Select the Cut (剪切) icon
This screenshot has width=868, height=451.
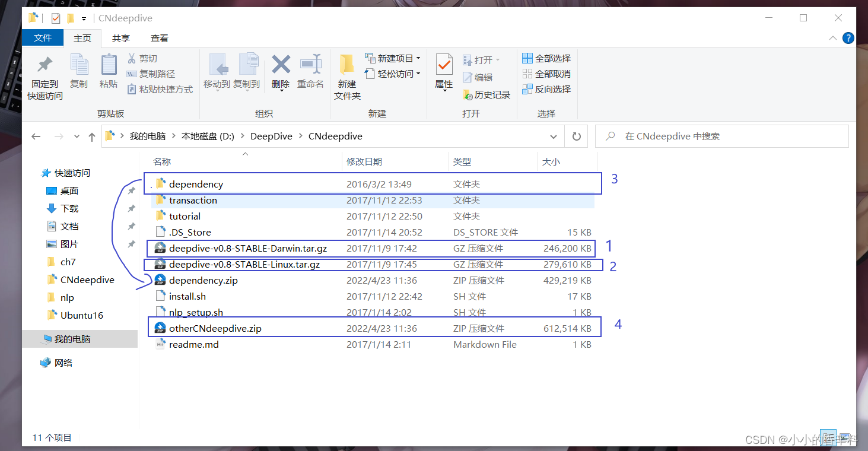141,58
